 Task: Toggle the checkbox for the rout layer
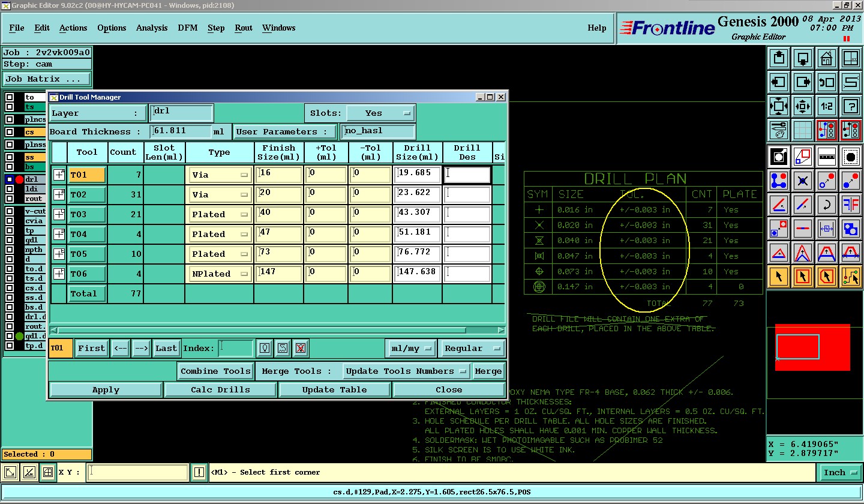click(10, 199)
